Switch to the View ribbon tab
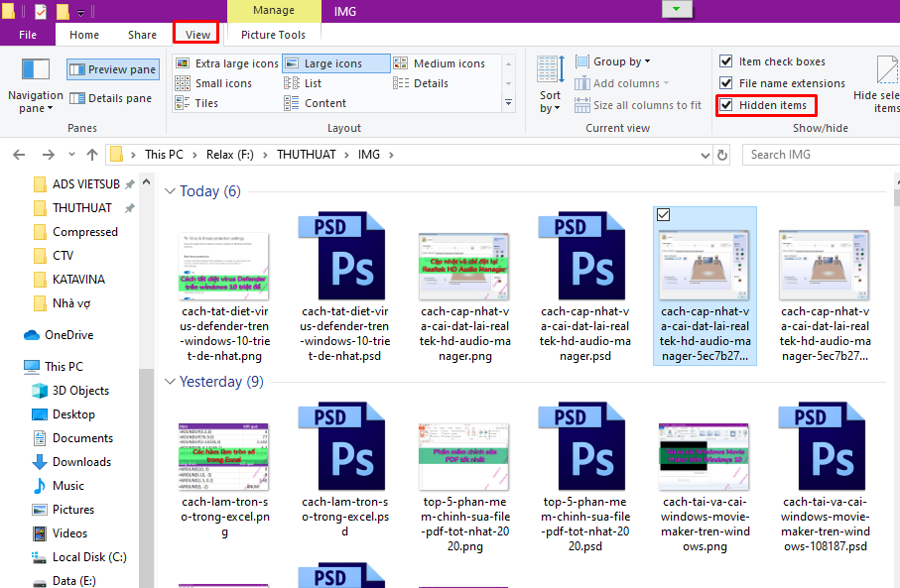The image size is (900, 588). point(197,35)
